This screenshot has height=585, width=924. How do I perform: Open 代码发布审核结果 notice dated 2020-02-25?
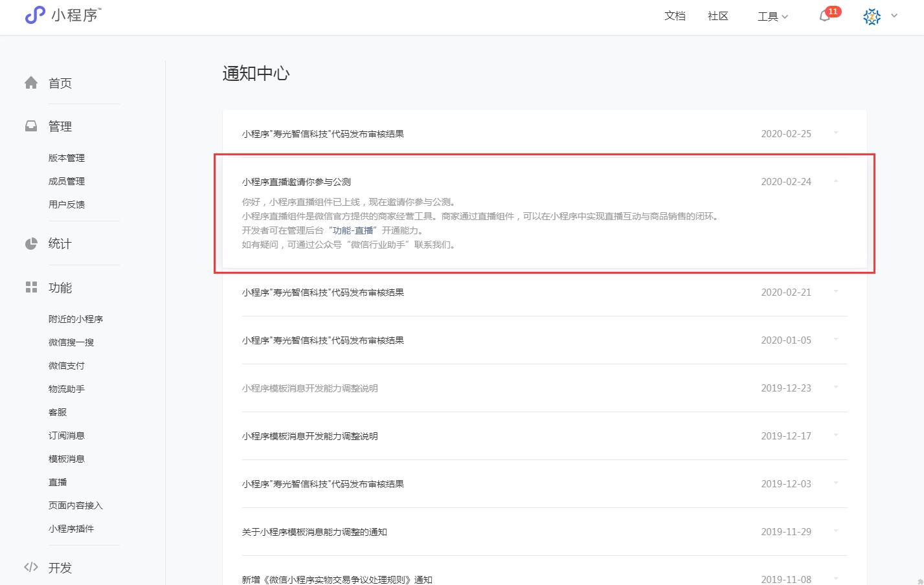tap(323, 134)
